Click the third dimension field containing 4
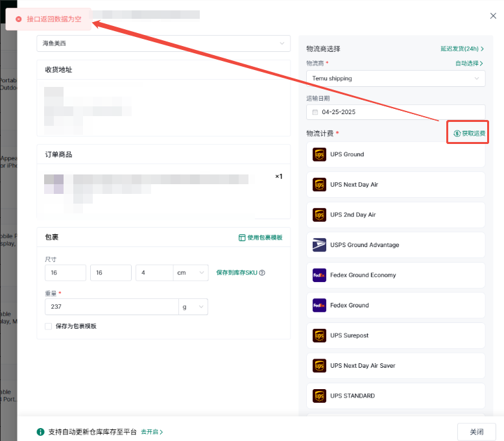 [x=154, y=272]
